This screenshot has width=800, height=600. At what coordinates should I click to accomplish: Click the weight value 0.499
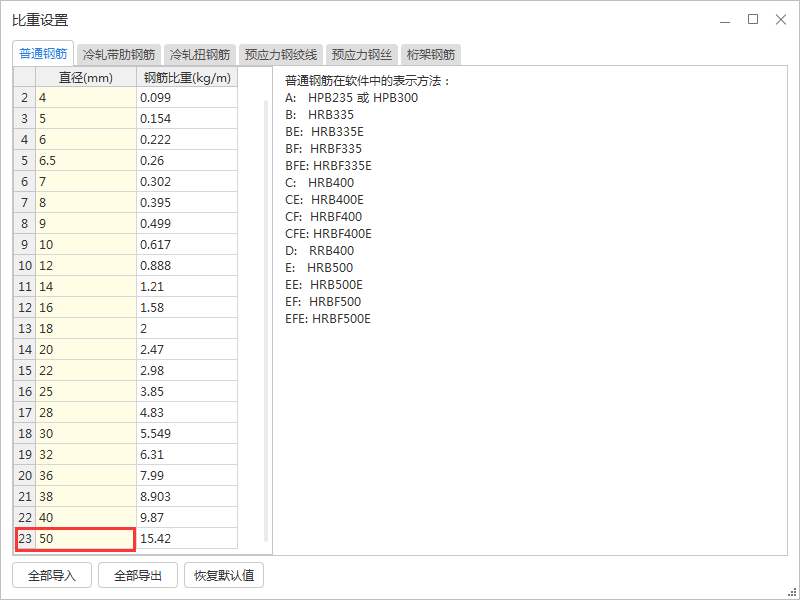coord(187,223)
